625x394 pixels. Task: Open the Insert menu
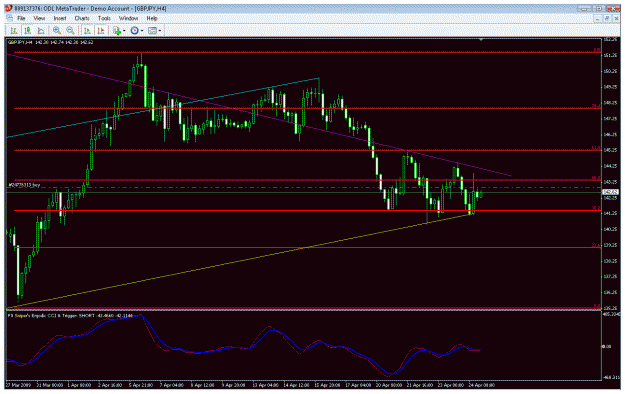click(60, 18)
